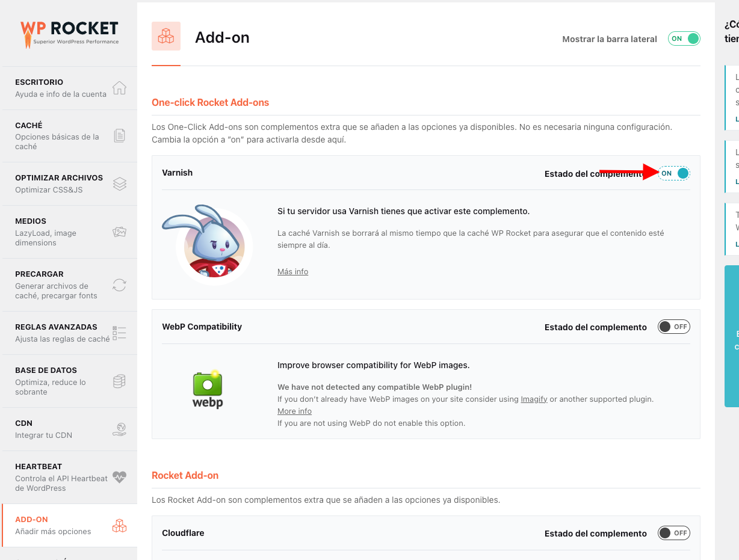Click the Base de Datos database icon
The height and width of the screenshot is (560, 739).
[119, 381]
